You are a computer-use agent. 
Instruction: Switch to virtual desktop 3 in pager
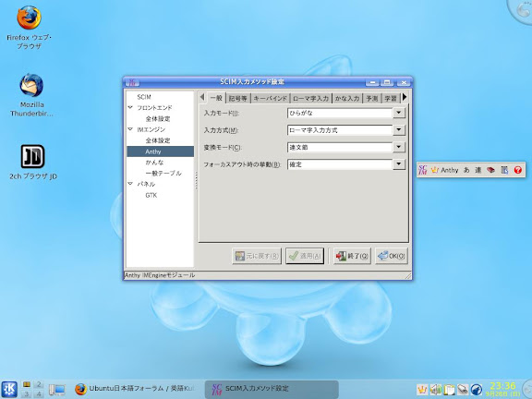pos(27,393)
